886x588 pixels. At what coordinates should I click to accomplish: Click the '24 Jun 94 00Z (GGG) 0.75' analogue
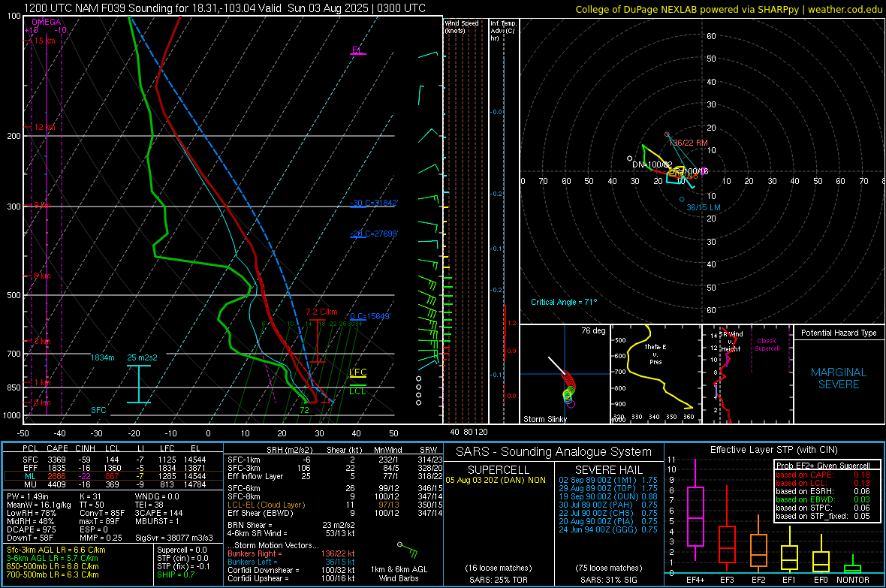[x=608, y=529]
